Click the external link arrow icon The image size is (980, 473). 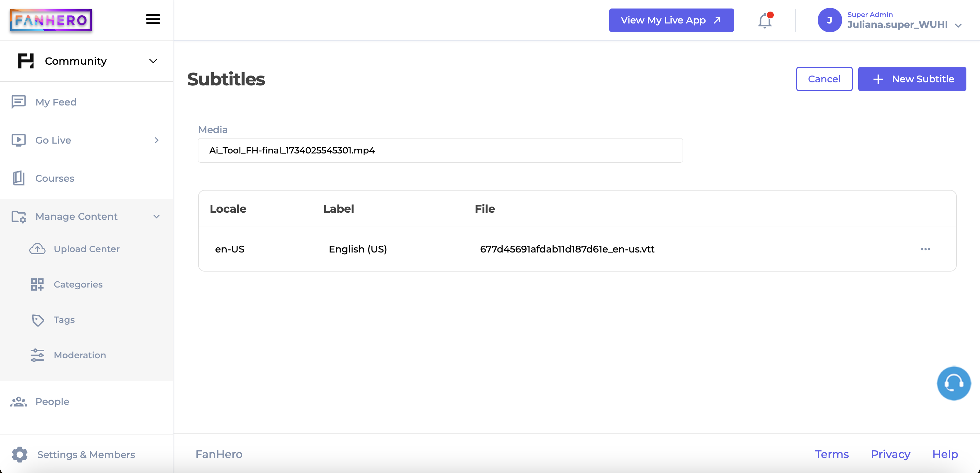click(717, 20)
